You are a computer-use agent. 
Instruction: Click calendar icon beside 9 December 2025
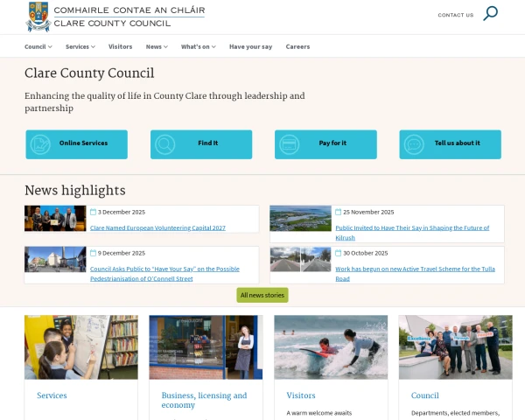[93, 253]
